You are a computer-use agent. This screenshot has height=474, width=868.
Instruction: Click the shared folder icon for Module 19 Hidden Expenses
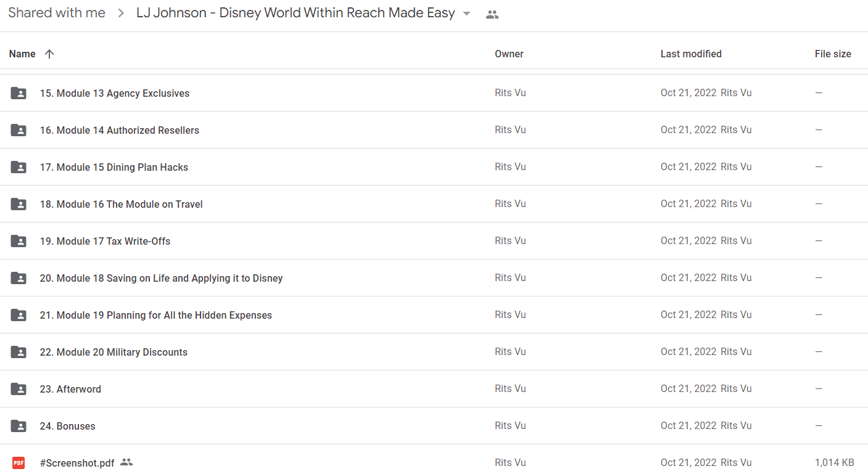click(19, 315)
